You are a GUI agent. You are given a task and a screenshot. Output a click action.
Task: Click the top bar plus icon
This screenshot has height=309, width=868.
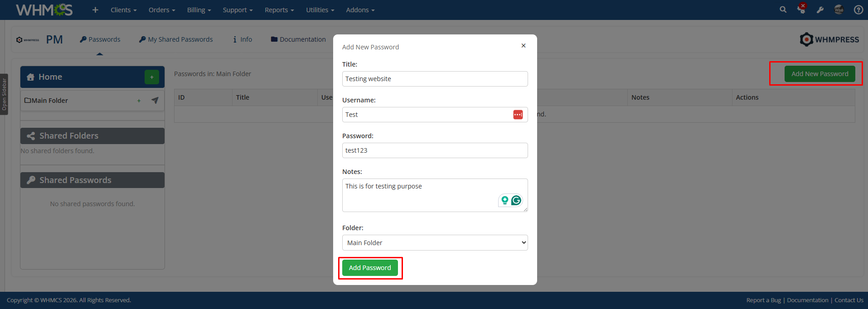[95, 10]
